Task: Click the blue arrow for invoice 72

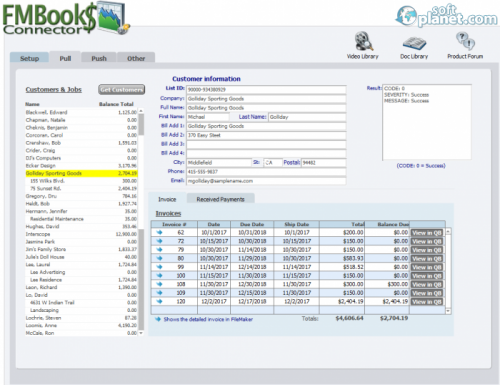Action: (x=159, y=241)
